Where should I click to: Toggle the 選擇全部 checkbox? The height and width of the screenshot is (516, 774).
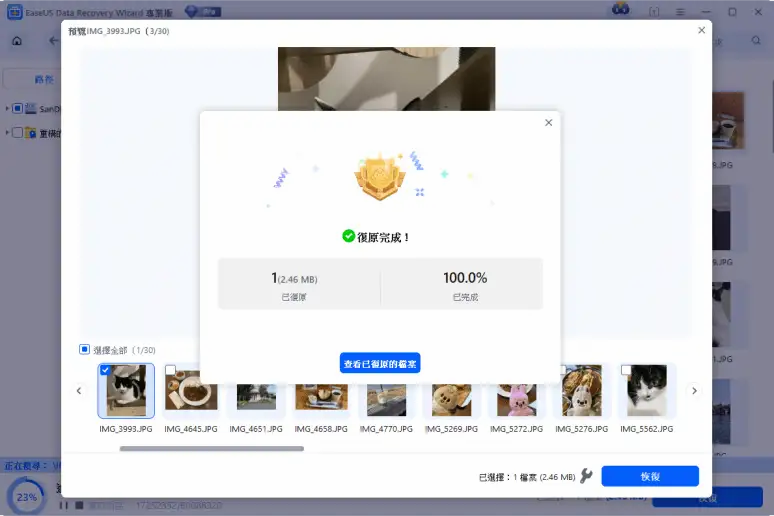pos(85,350)
